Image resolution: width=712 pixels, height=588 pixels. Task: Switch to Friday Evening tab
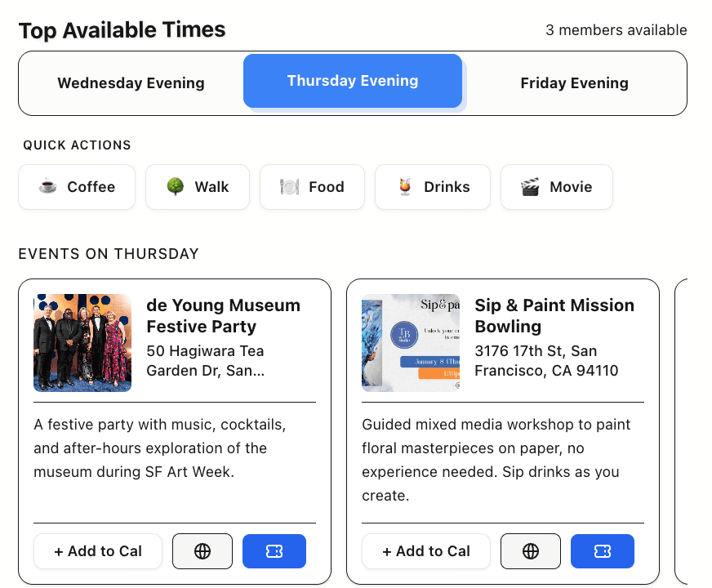coord(574,83)
